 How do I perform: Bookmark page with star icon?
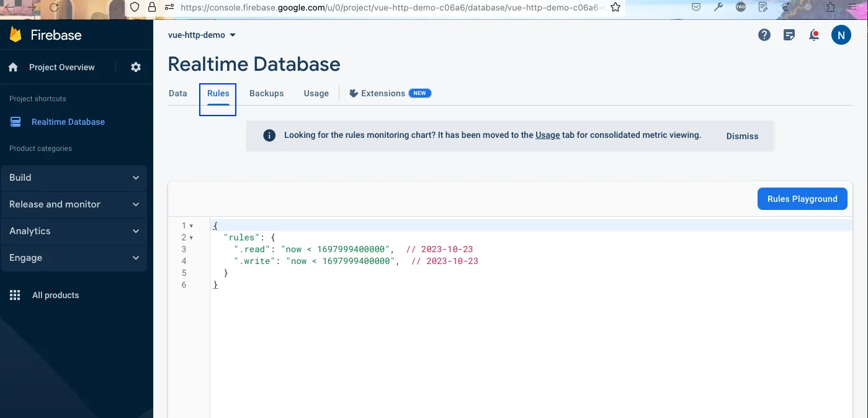pyautogui.click(x=615, y=7)
